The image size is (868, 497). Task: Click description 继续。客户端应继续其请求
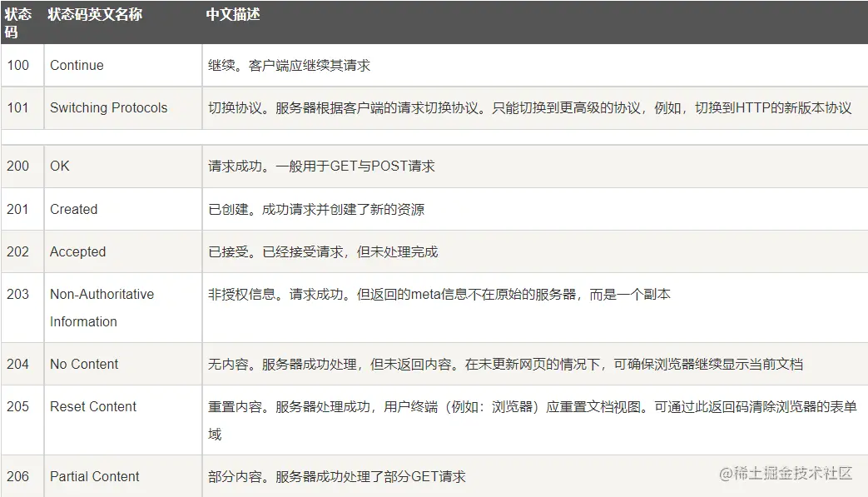[x=289, y=65]
